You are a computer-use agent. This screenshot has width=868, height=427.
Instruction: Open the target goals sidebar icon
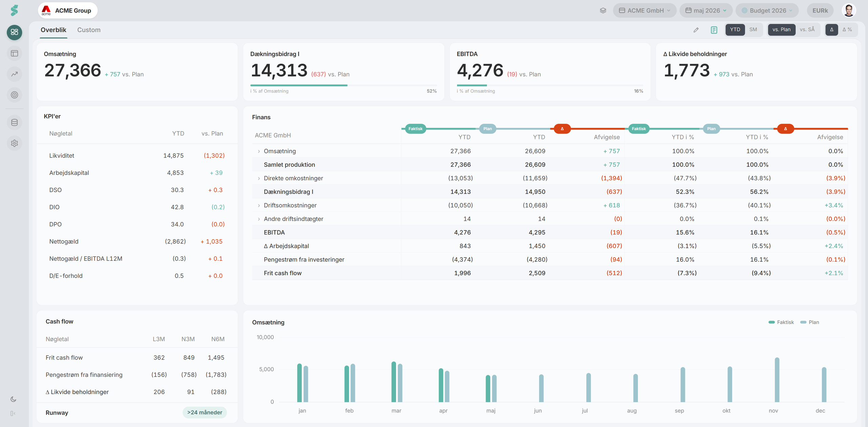coord(14,95)
